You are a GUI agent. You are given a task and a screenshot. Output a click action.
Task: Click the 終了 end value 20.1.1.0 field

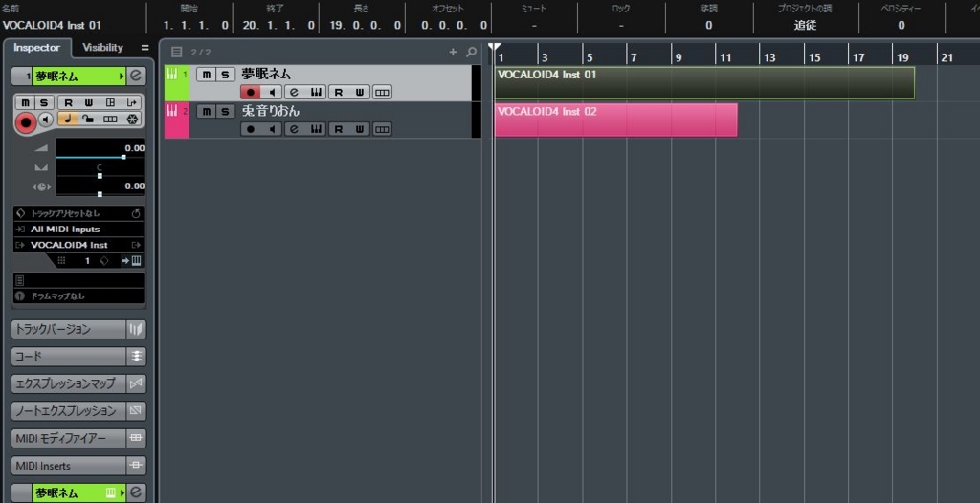[x=278, y=25]
